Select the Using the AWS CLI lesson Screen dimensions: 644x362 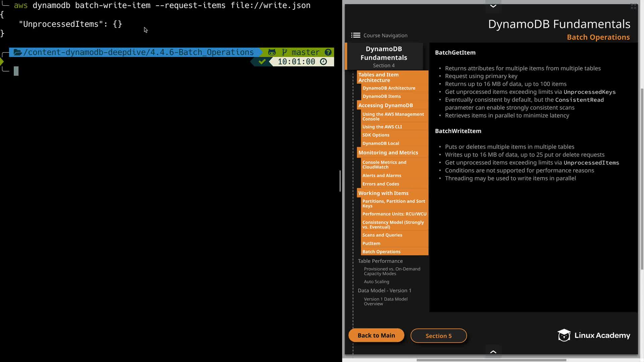[x=382, y=127]
